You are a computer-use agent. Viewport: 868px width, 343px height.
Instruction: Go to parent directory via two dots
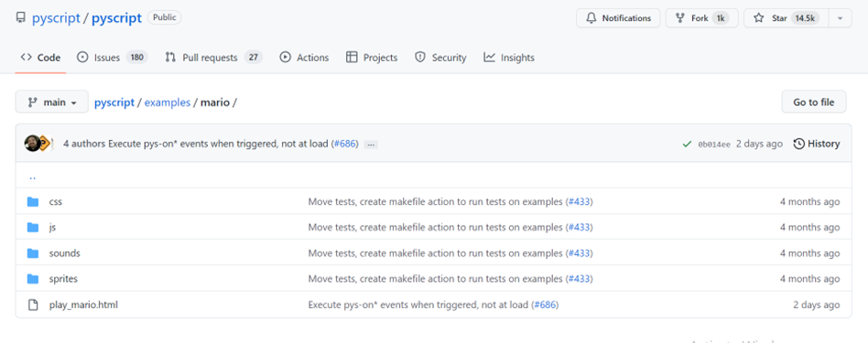32,177
